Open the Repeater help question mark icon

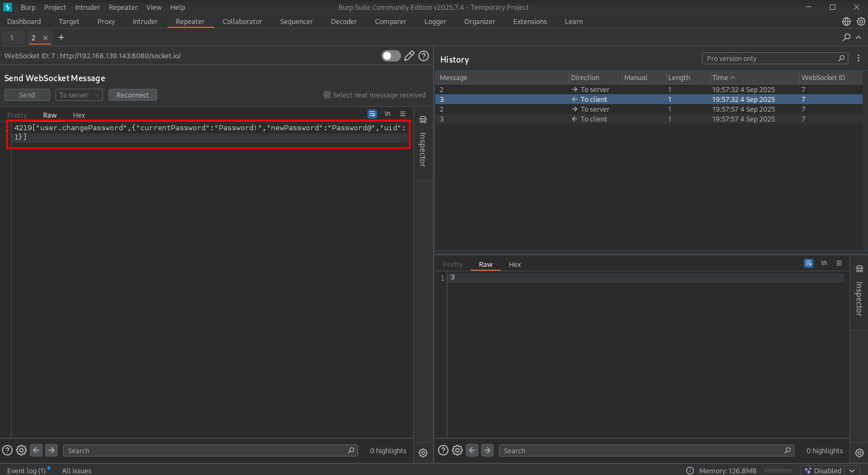click(x=423, y=56)
